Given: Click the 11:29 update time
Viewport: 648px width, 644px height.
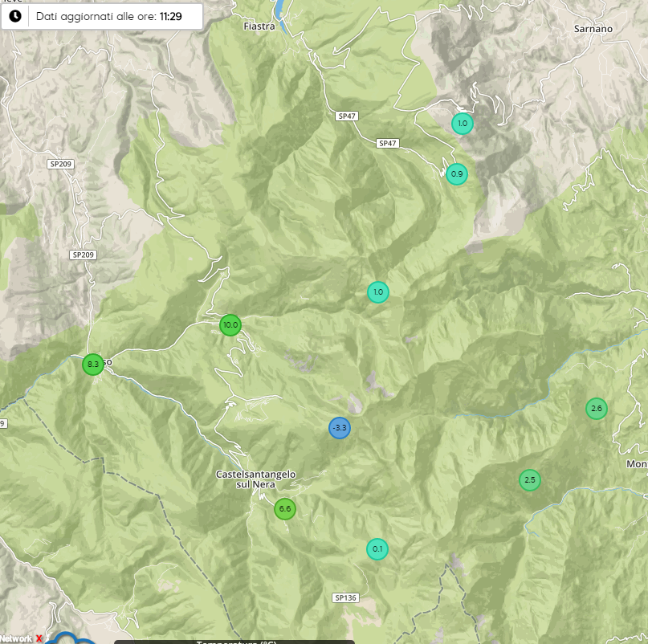Looking at the screenshot, I should (x=170, y=16).
